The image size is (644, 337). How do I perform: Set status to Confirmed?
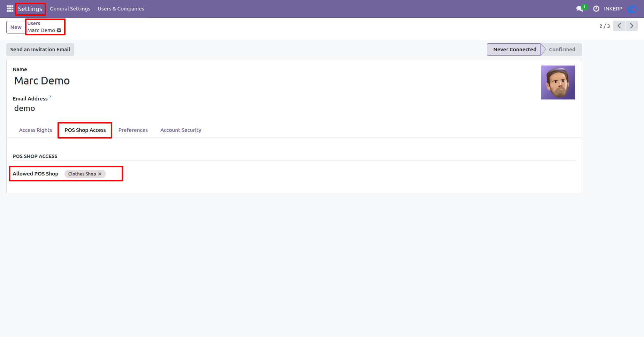(562, 50)
